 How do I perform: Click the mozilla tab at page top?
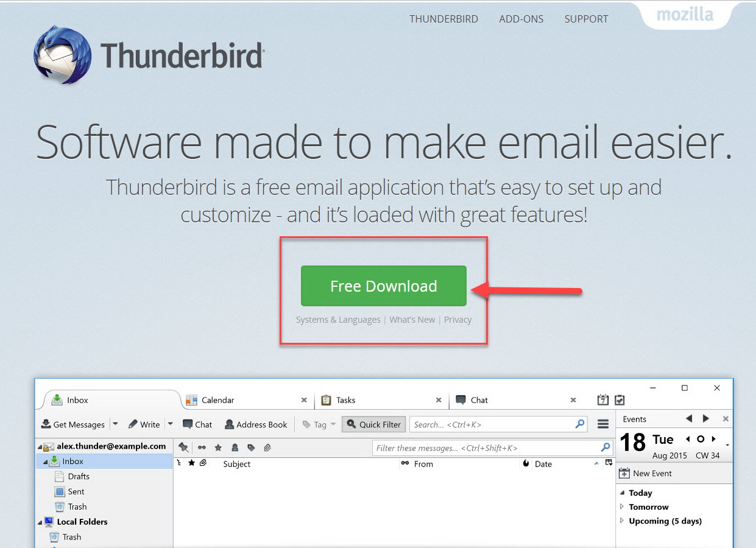click(685, 15)
